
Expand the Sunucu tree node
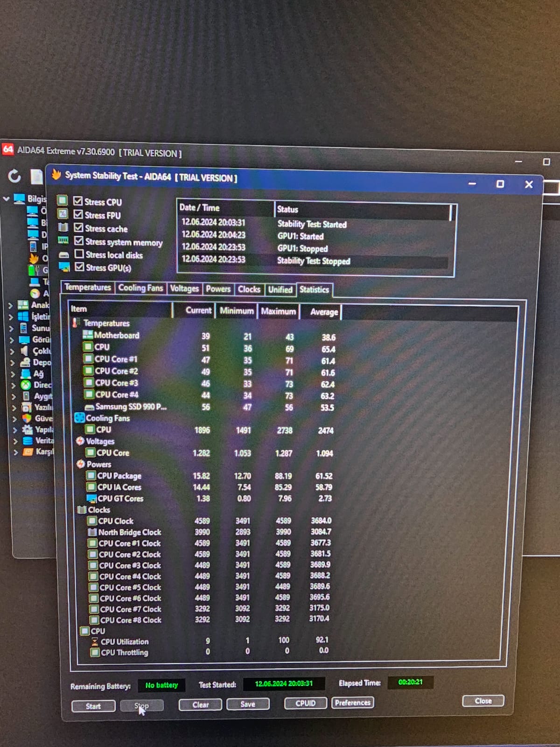[11, 328]
